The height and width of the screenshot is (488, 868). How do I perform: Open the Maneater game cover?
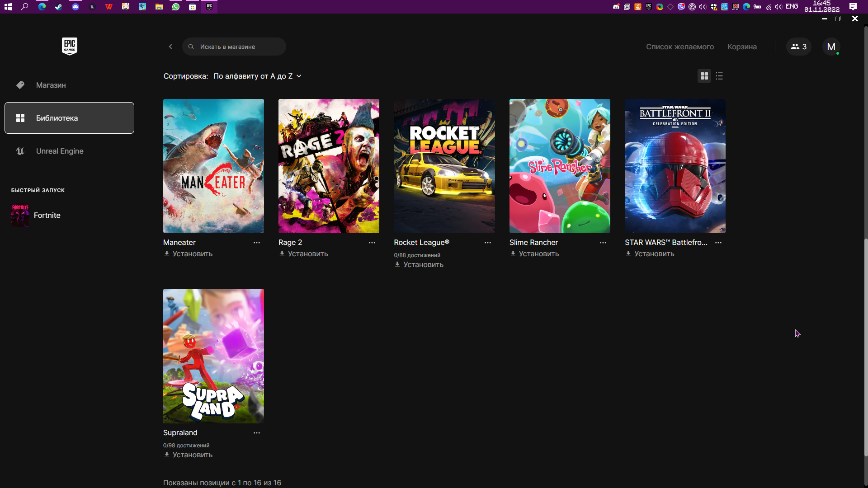point(213,166)
